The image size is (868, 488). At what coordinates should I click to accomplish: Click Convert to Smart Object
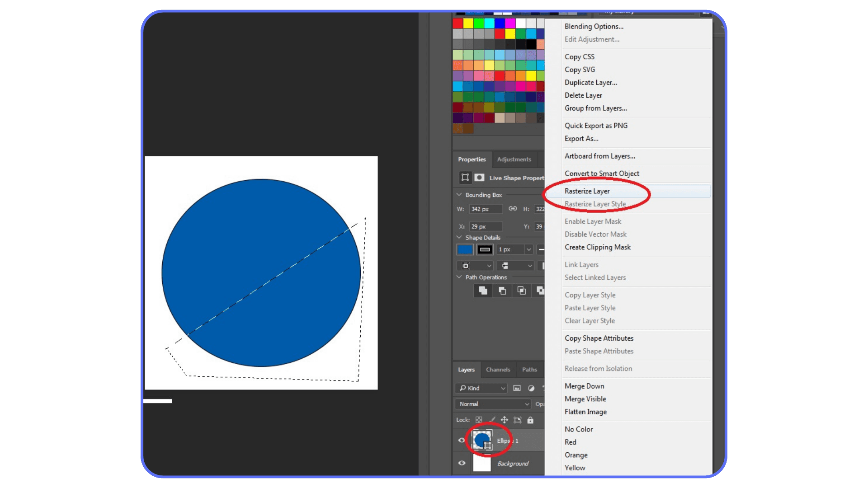pos(602,173)
